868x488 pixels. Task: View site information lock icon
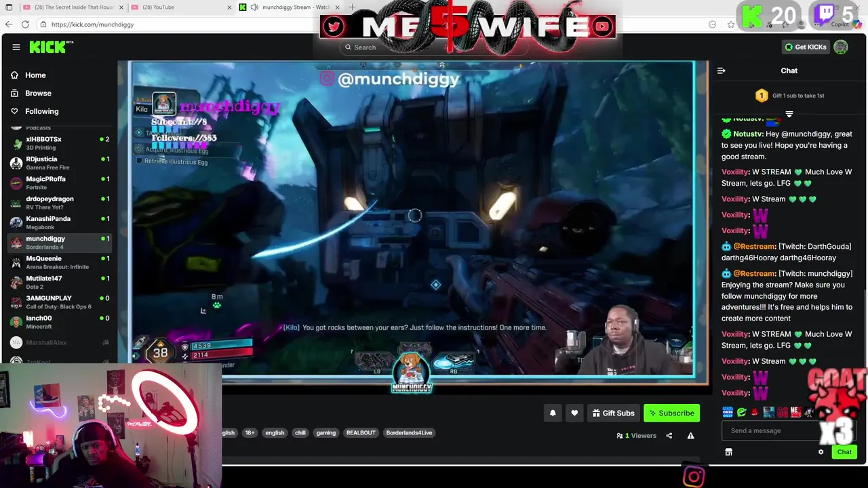click(43, 24)
